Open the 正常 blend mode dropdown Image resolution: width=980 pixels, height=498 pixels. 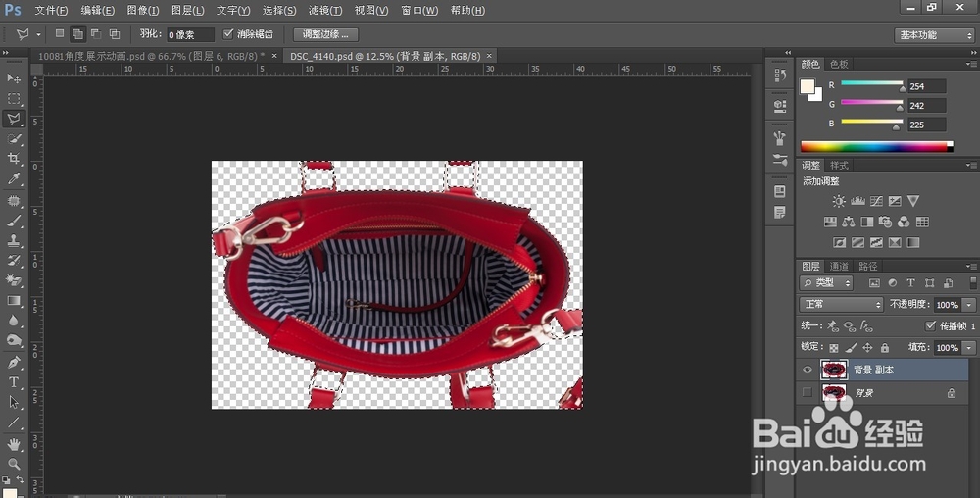click(x=841, y=304)
